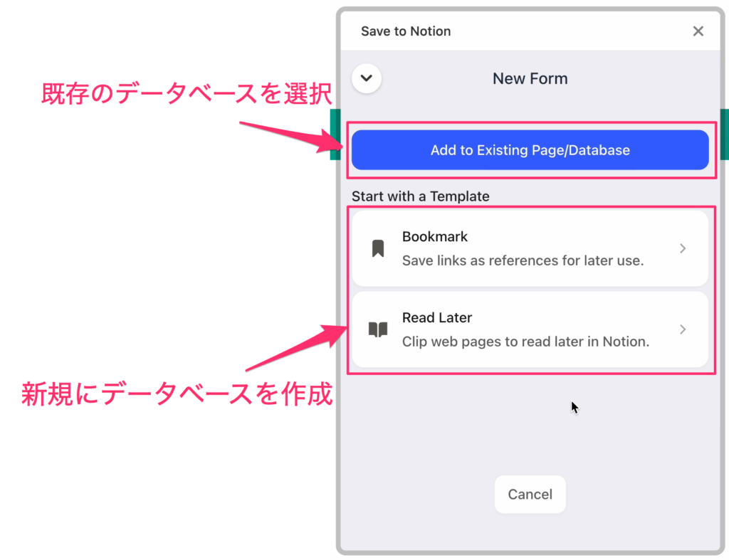Expand Bookmark template with right chevron
The image size is (729, 560).
(x=683, y=248)
